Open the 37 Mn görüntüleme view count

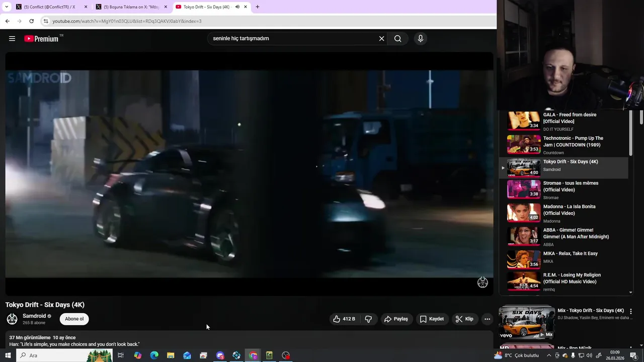[x=30, y=338]
